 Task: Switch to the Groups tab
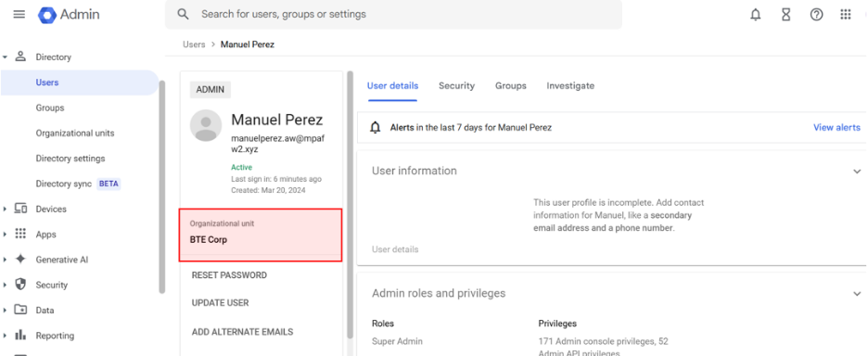click(511, 86)
